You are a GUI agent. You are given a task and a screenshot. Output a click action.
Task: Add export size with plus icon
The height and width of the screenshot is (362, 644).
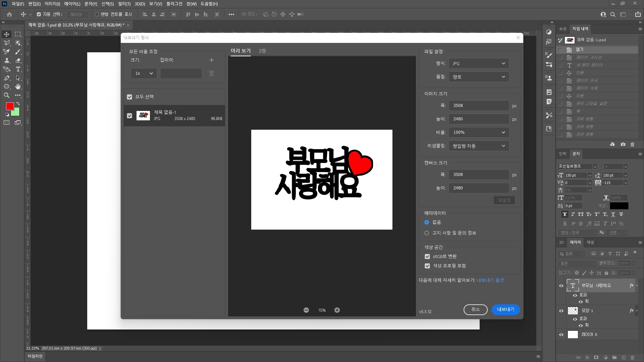[212, 60]
